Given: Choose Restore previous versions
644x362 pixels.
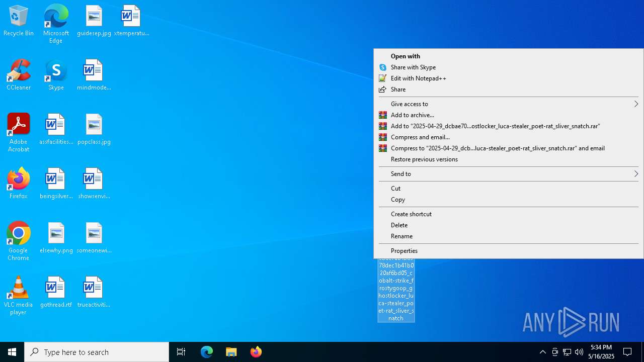Looking at the screenshot, I should pos(508,159).
